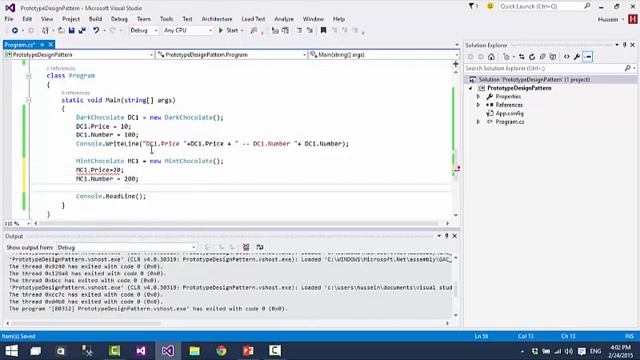Screen dimensions: 640x360
Task: Toggle auto-hide pin on Output panel
Action: tap(447, 236)
